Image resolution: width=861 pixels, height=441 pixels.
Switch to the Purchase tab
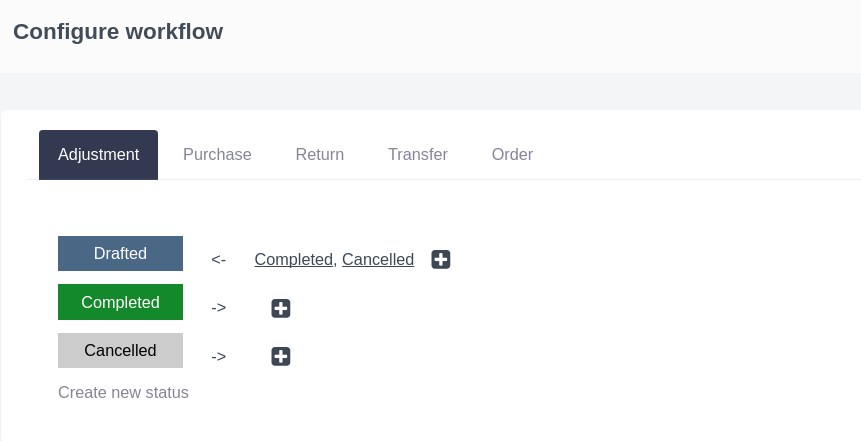[x=217, y=155]
